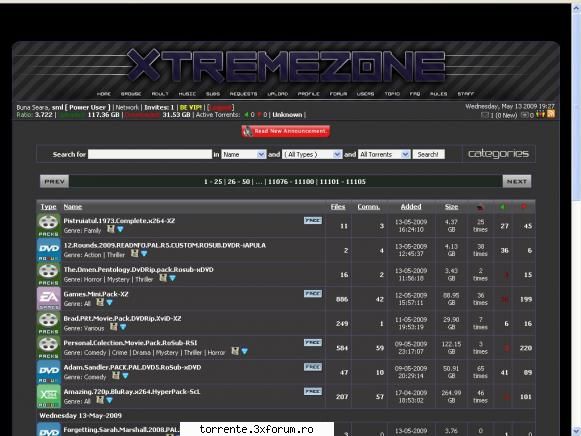Sort torrents by Added column header
Image resolution: width=581 pixels, height=436 pixels.
click(x=411, y=207)
